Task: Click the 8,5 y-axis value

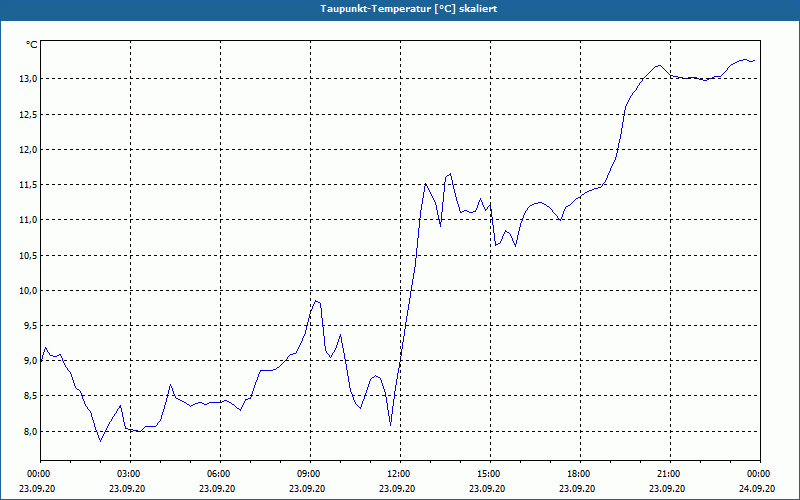Action: (31, 396)
